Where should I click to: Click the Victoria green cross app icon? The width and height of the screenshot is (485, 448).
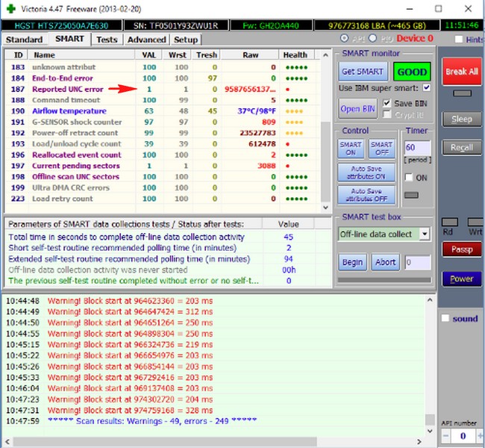(x=8, y=7)
